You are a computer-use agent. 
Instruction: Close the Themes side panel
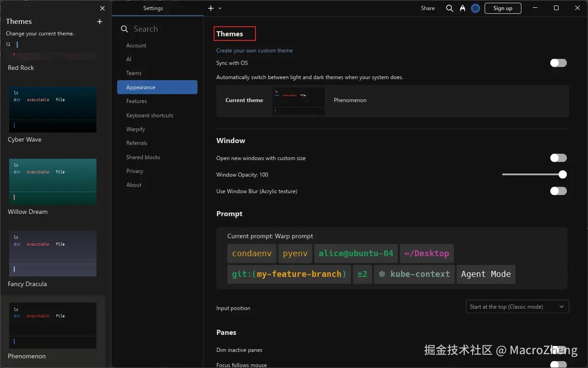102,8
